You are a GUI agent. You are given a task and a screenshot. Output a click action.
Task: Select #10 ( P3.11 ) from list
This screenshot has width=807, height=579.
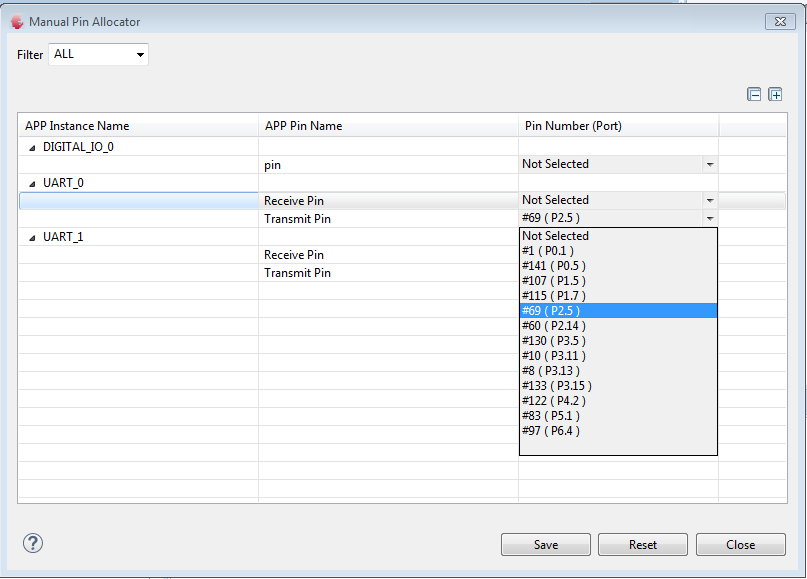coord(618,355)
